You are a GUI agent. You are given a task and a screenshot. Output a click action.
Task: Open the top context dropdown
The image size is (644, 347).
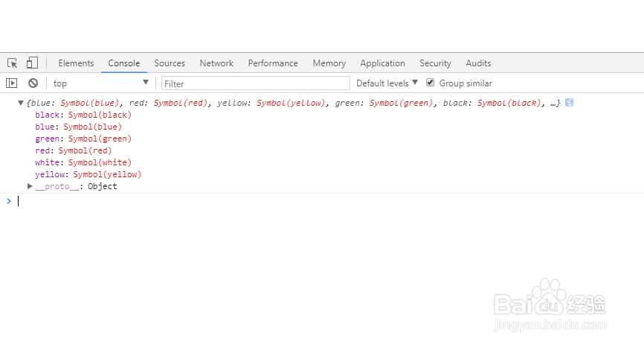(x=100, y=83)
